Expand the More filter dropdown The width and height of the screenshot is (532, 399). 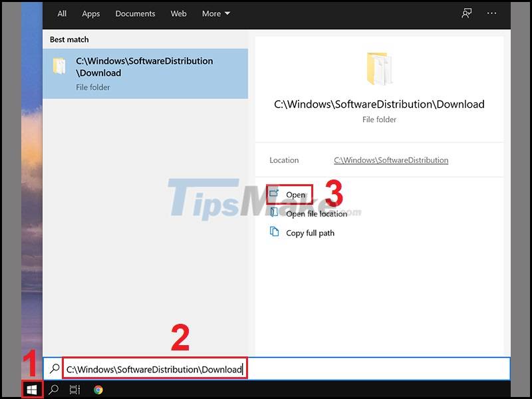click(215, 13)
